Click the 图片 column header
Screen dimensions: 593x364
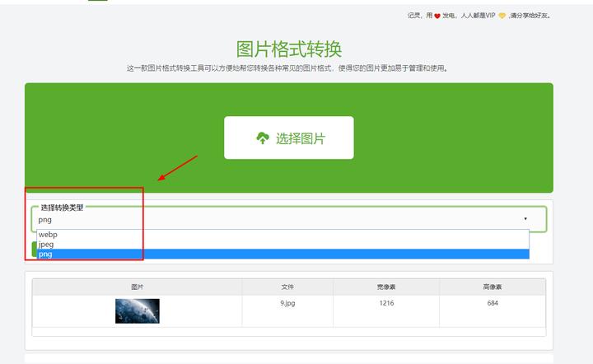(138, 287)
